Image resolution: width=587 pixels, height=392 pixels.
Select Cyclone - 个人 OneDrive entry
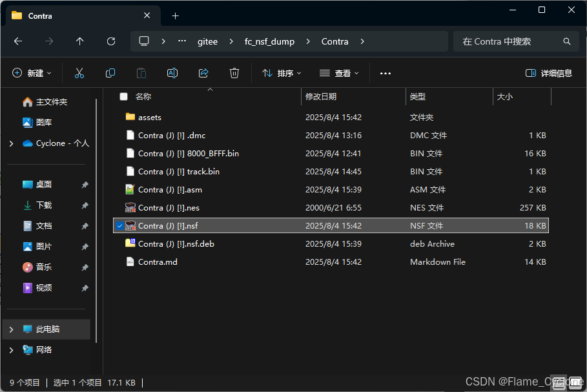click(56, 143)
